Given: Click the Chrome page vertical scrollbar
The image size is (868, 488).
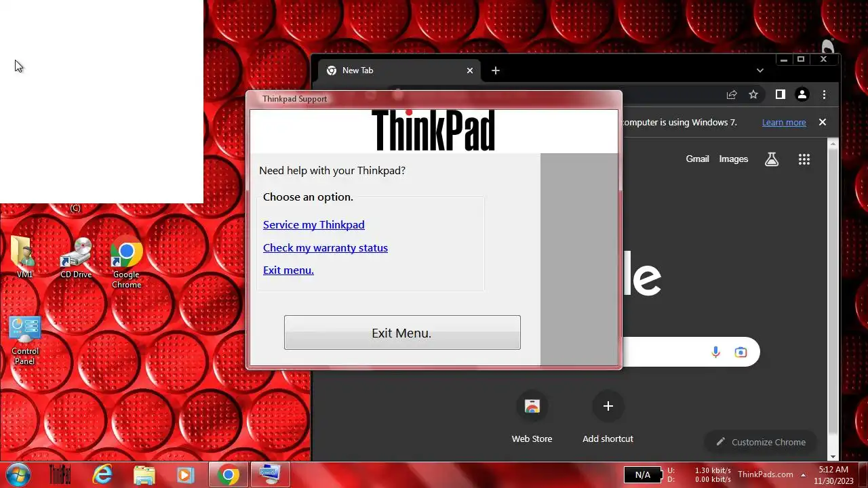Looking at the screenshot, I should (834, 298).
